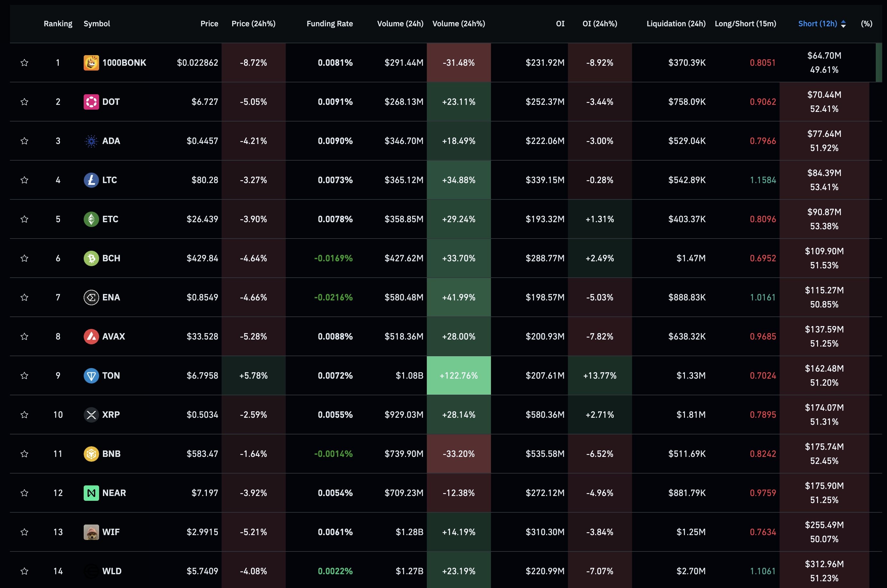Mark TON as favorite

[24, 375]
